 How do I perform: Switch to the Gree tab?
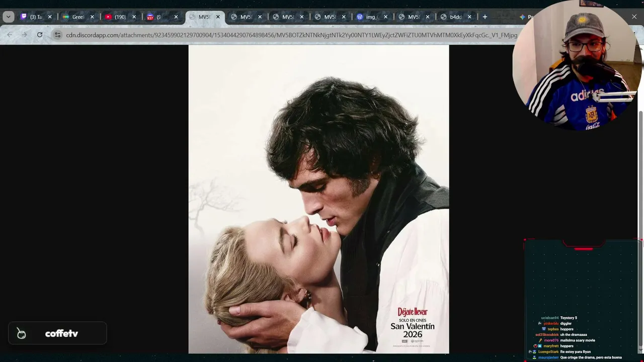click(77, 17)
